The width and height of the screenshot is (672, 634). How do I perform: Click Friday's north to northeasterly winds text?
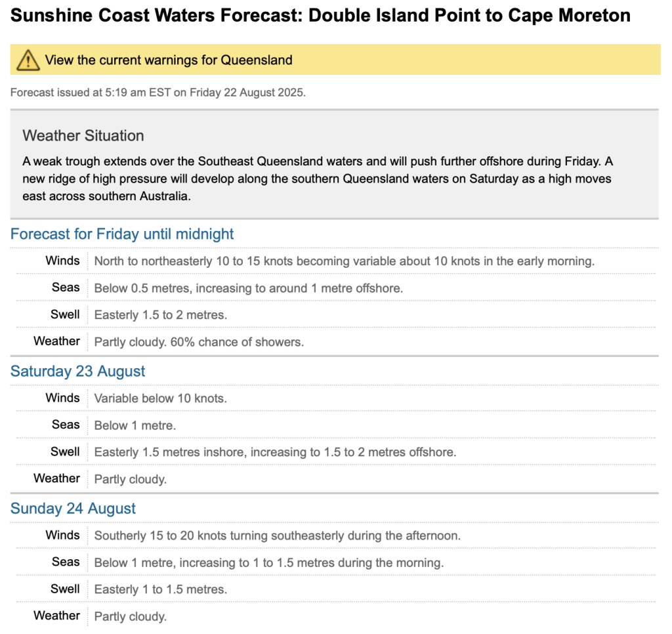(x=344, y=261)
